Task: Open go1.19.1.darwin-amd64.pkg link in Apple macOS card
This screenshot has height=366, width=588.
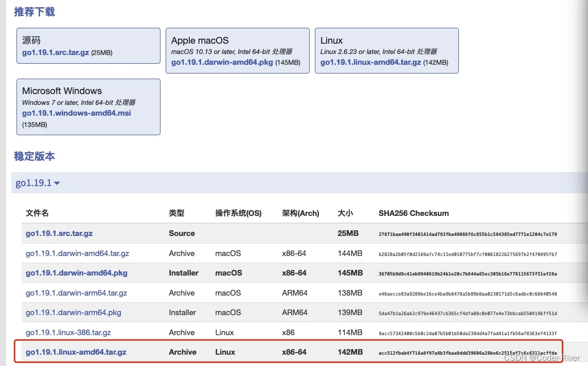Action: click(x=222, y=62)
